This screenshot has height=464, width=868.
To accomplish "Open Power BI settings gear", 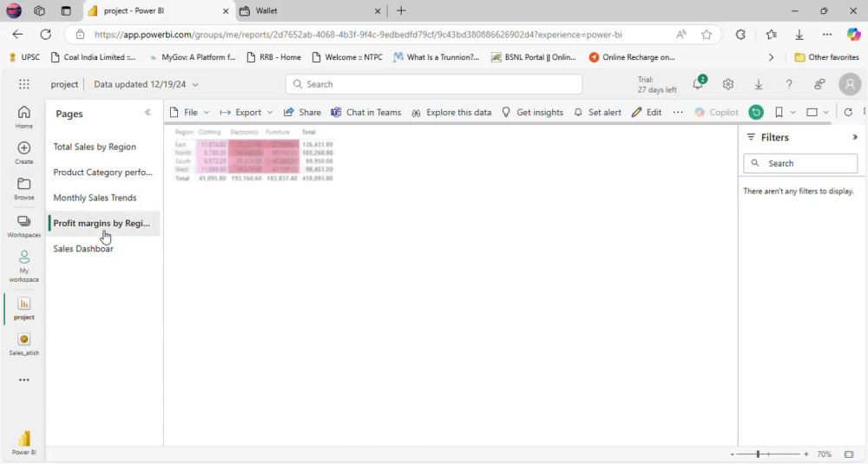I will [728, 84].
